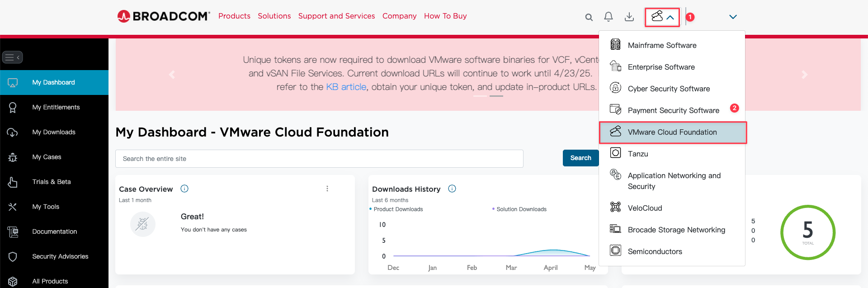Click the VMware Cloud Foundation cloud icon

coord(615,131)
